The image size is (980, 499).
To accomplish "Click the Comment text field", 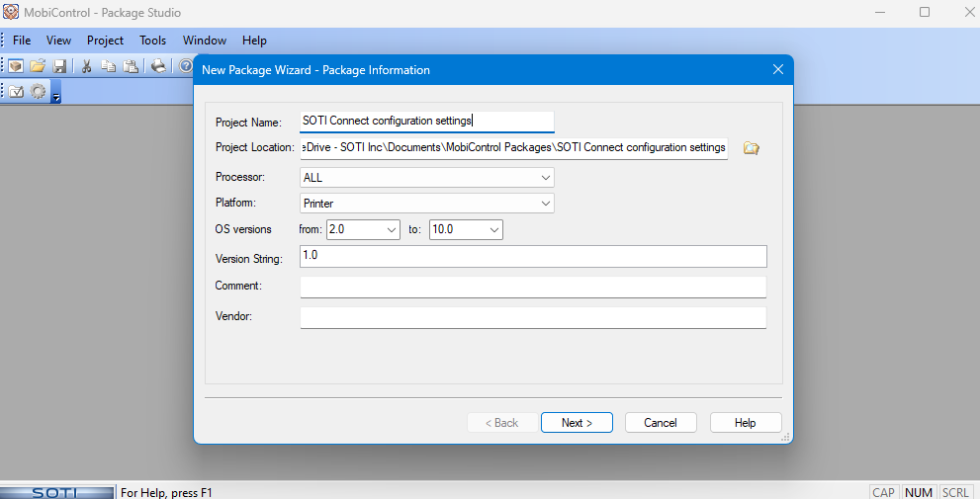I will [533, 287].
